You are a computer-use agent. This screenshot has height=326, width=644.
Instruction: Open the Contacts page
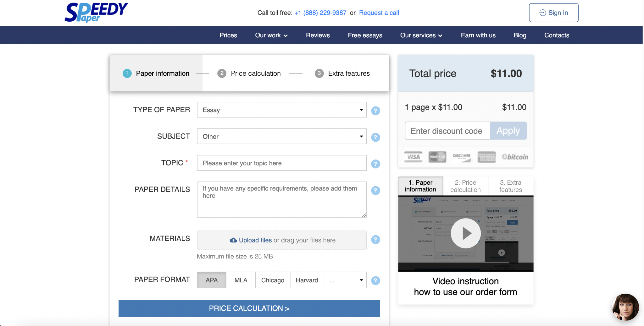pyautogui.click(x=557, y=35)
